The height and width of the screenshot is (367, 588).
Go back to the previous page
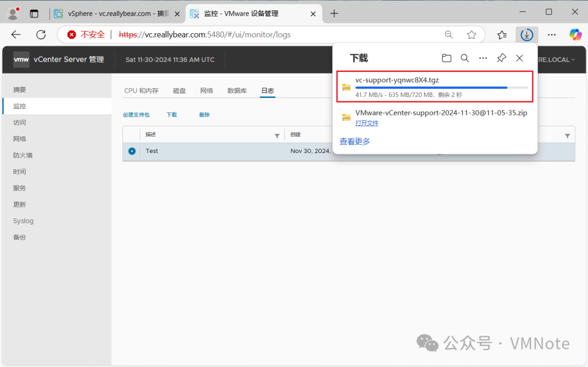[16, 35]
